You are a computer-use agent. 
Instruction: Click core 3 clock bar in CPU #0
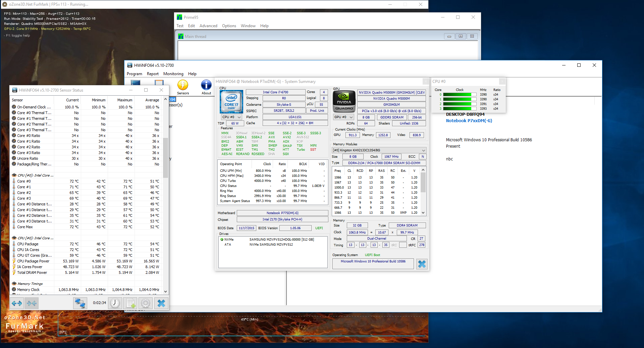460,109
